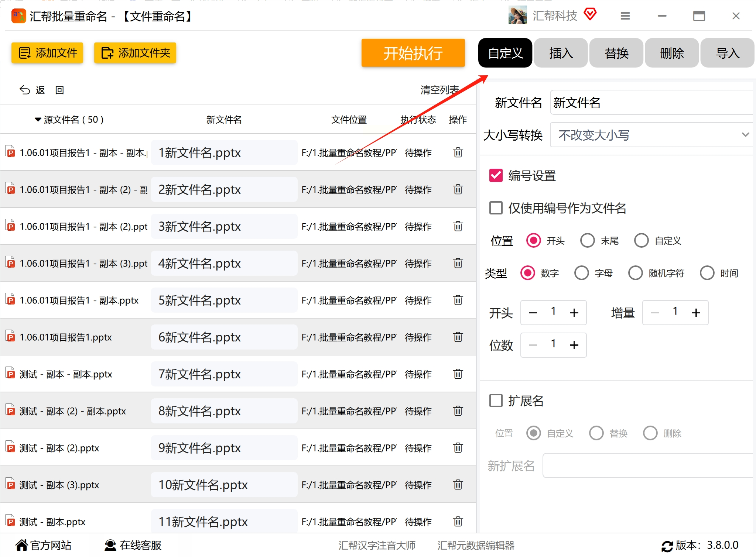Viewport: 756px width, 557px height.
Task: Click trash icon for 6新文件名.pptx row
Action: (458, 337)
